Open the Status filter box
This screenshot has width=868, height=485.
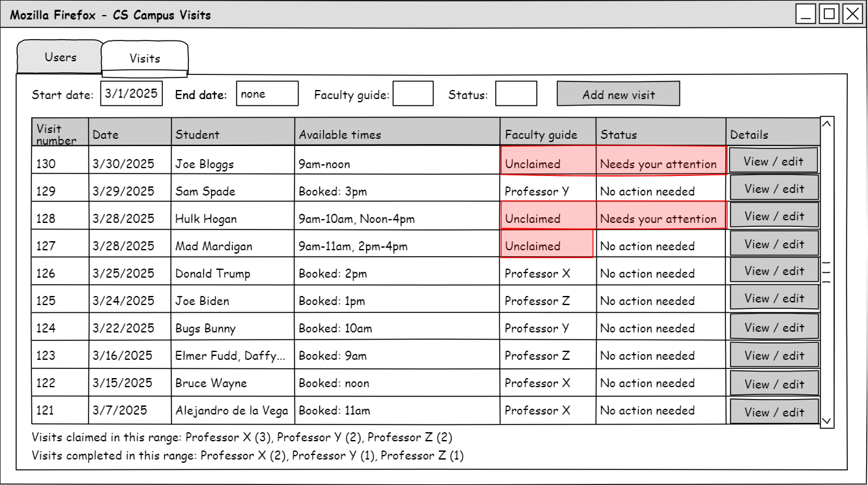(516, 94)
